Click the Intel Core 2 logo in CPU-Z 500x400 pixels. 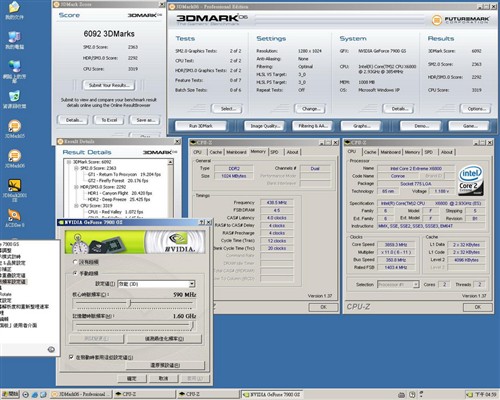pos(471,180)
